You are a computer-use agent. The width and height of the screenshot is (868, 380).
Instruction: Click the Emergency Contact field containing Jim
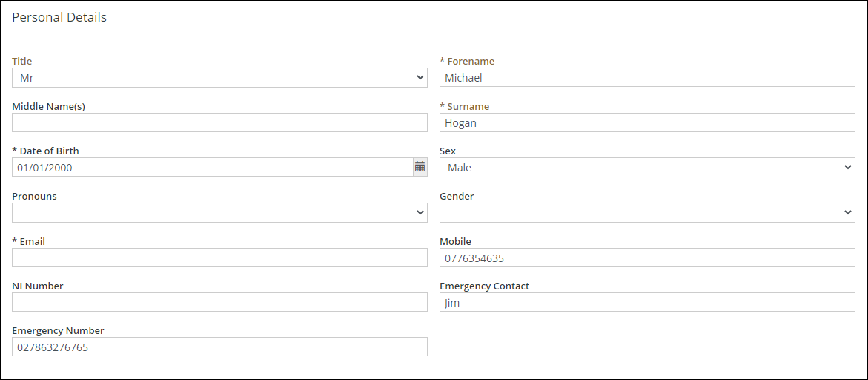click(647, 302)
